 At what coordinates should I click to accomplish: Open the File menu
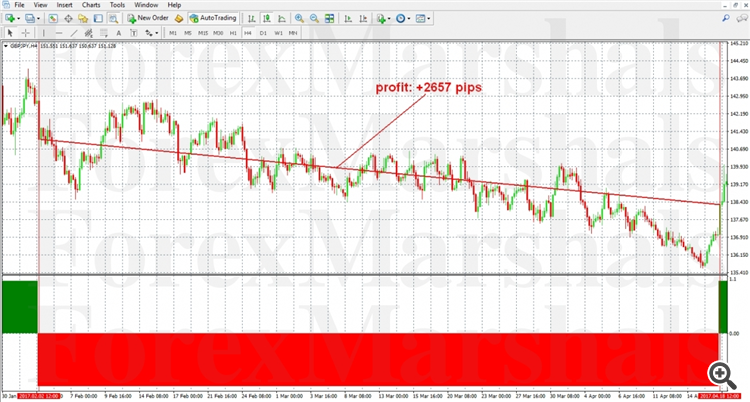[x=19, y=5]
